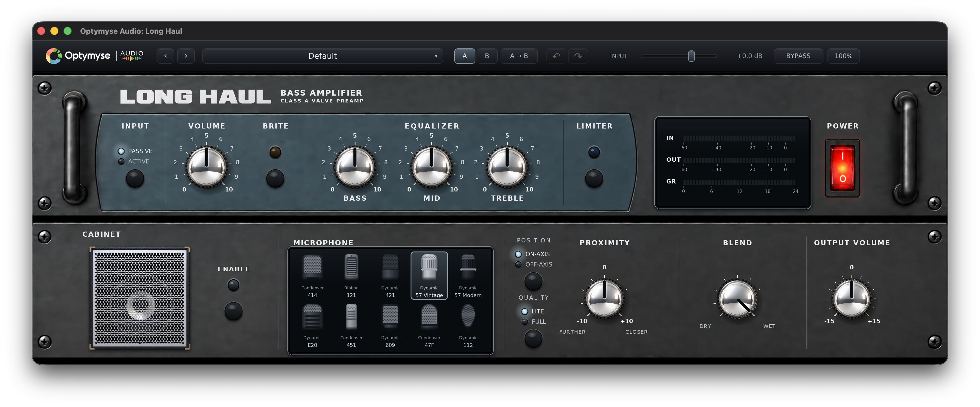
Task: Select the Ribbon 121 microphone
Action: click(x=351, y=276)
